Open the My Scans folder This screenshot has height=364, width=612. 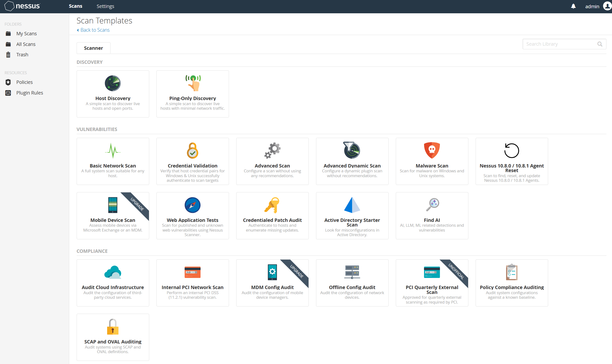(x=26, y=34)
